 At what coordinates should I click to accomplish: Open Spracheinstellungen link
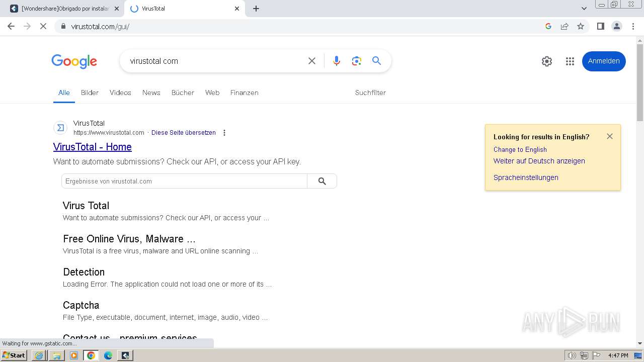[526, 177]
